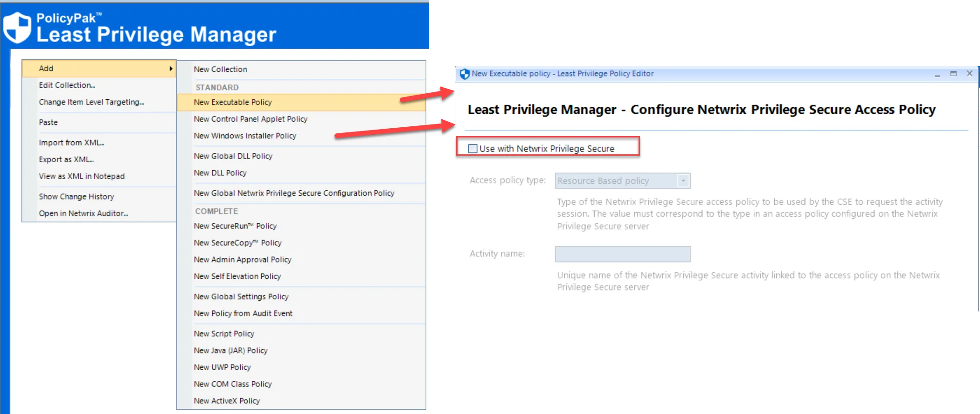
Task: Maximize the Least Privilege Policy Editor window
Action: click(953, 74)
